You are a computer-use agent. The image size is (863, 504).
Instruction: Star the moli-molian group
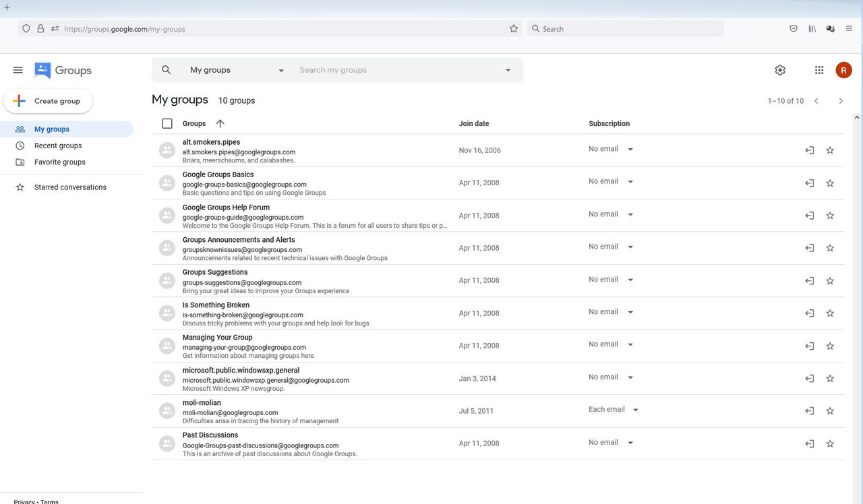pos(830,411)
